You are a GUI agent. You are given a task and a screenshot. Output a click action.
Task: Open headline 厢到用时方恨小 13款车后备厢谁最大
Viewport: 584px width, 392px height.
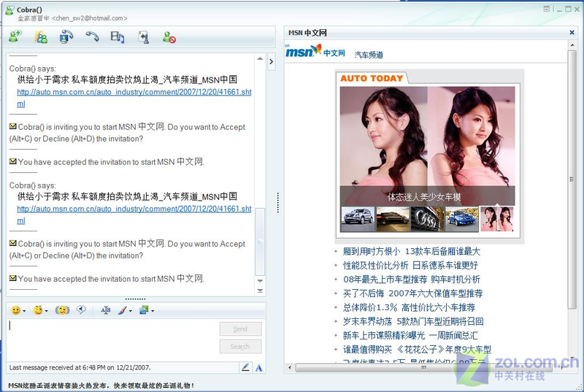[411, 252]
